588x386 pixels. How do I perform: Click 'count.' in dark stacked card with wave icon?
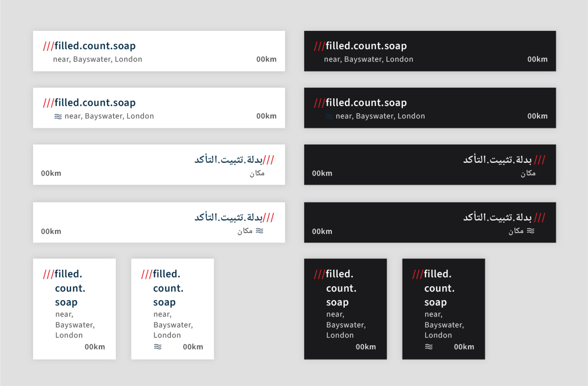439,288
